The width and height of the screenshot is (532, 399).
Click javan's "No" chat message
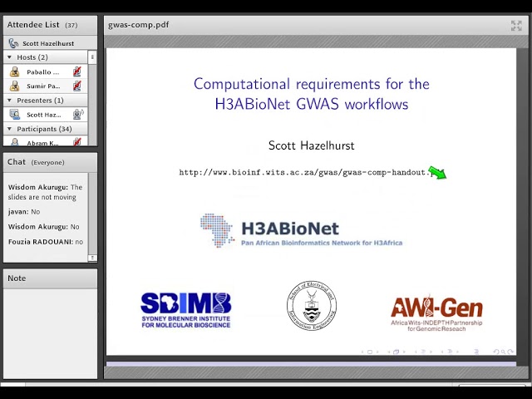24,212
